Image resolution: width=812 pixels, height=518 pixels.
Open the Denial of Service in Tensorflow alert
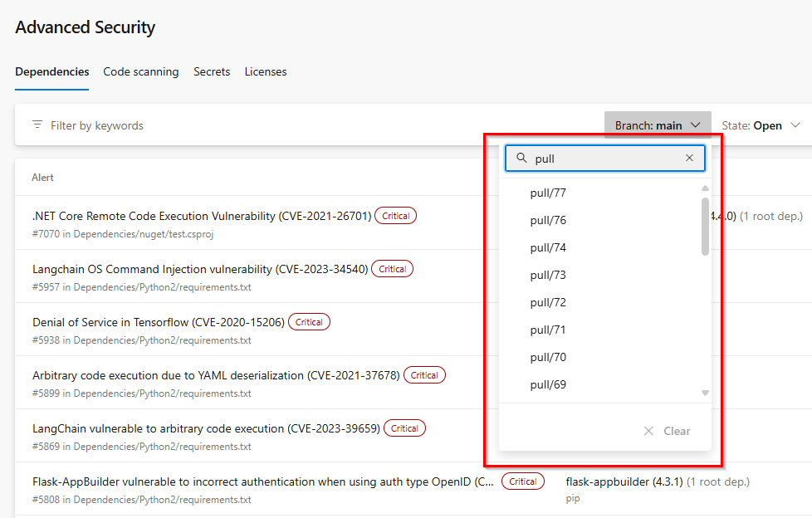tap(159, 322)
